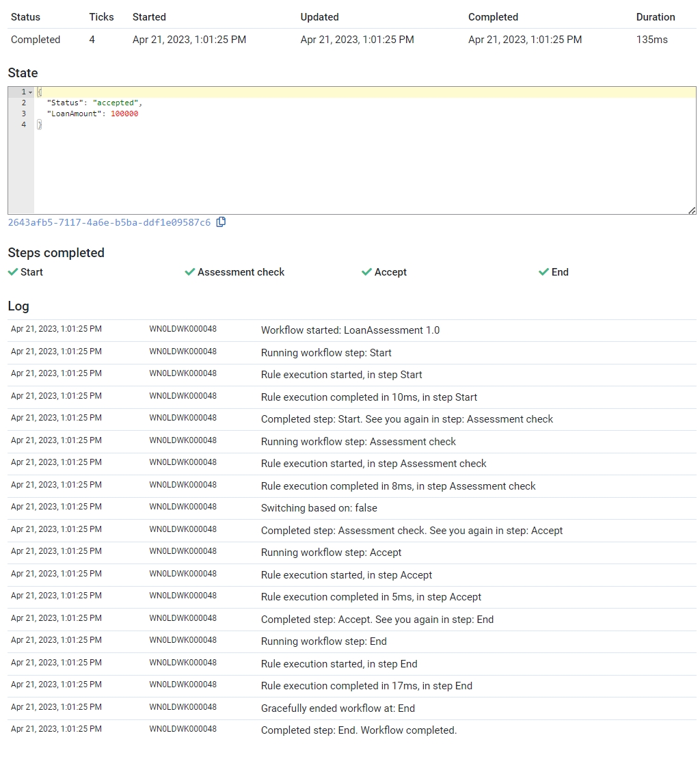Select the "Completed step: End. Workflow completed." log row
Screen dimensions: 700x757
pyautogui.click(x=358, y=730)
